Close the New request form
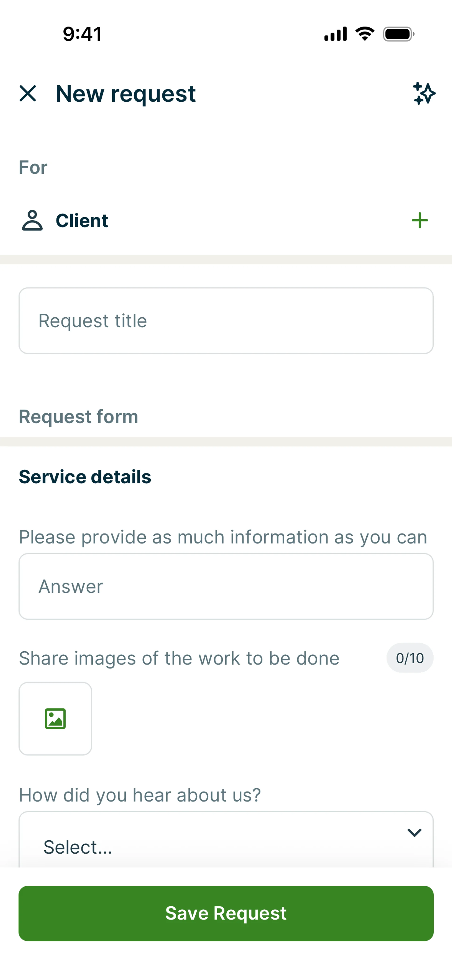The width and height of the screenshot is (452, 980). point(28,93)
